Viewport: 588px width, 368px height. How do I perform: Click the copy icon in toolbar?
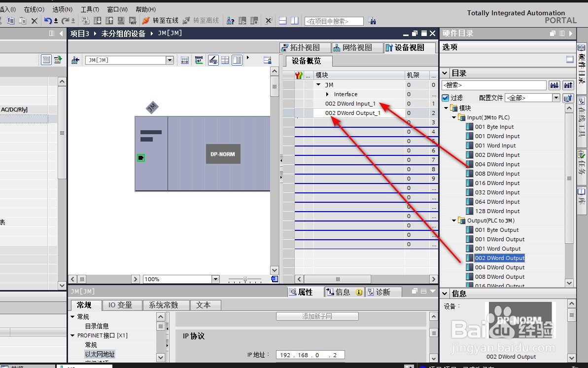(x=11, y=21)
